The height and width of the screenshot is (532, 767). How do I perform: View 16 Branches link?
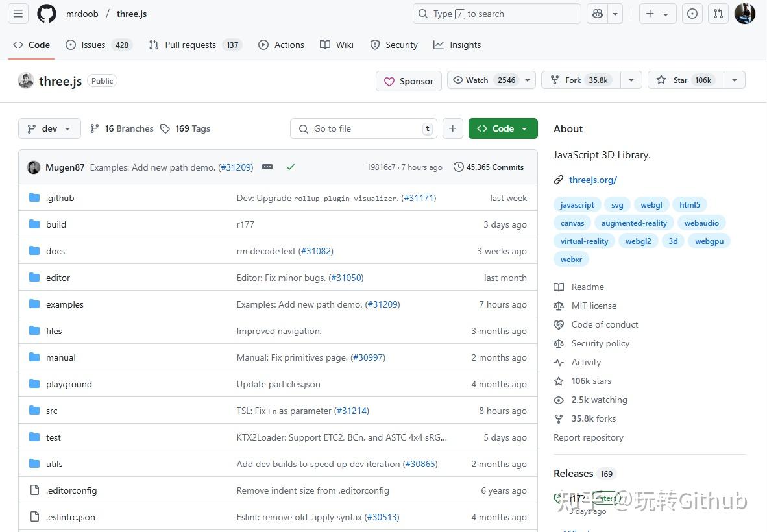122,128
